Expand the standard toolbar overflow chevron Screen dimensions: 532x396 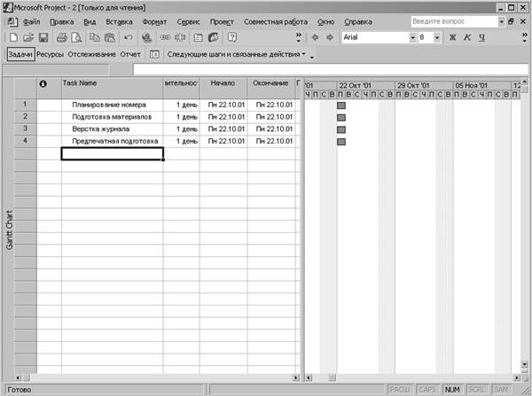(x=299, y=37)
